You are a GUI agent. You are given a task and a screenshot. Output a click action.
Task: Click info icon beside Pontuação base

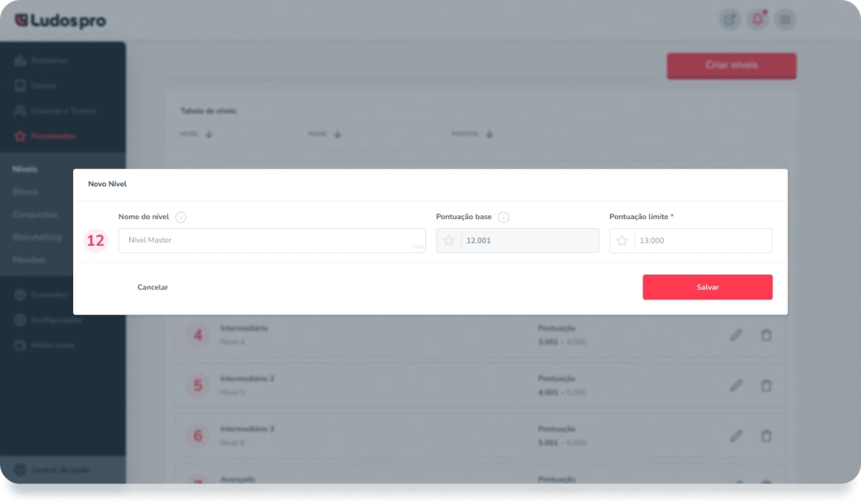coord(504,218)
